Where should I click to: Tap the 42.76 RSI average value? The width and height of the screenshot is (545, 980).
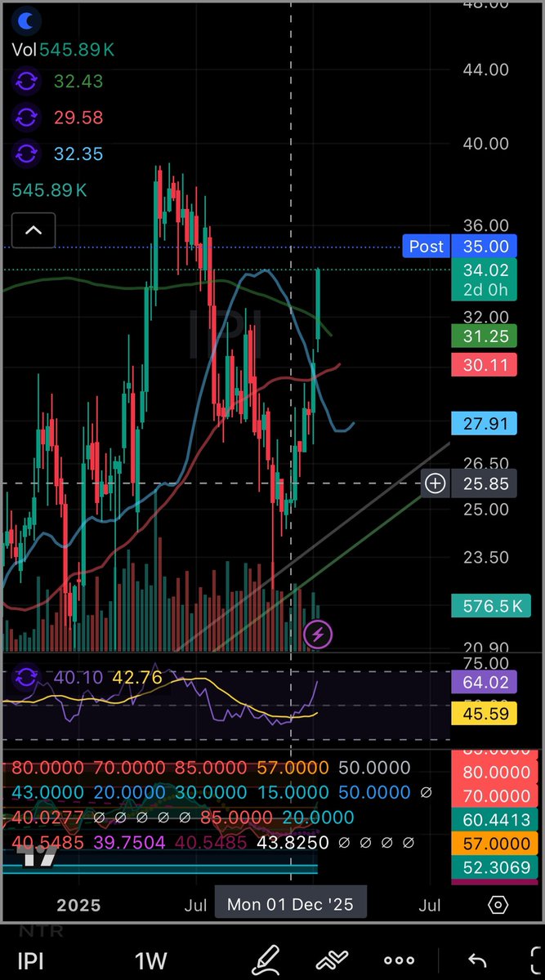click(x=138, y=677)
